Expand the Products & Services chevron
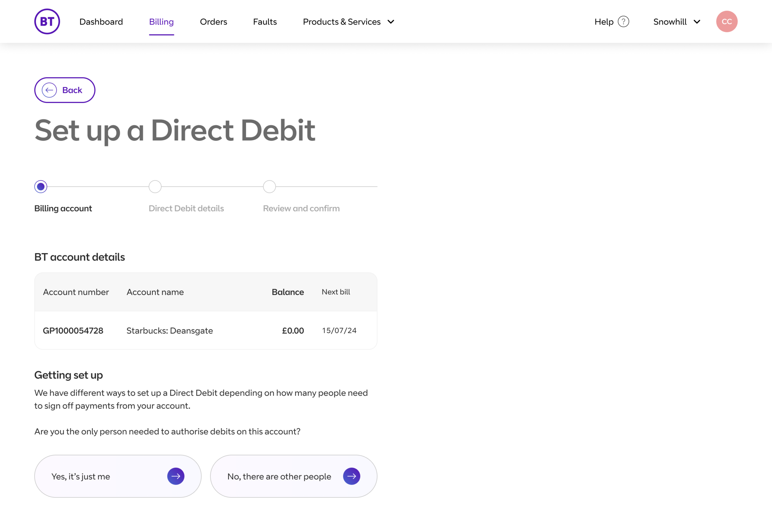772x532 pixels. point(391,22)
